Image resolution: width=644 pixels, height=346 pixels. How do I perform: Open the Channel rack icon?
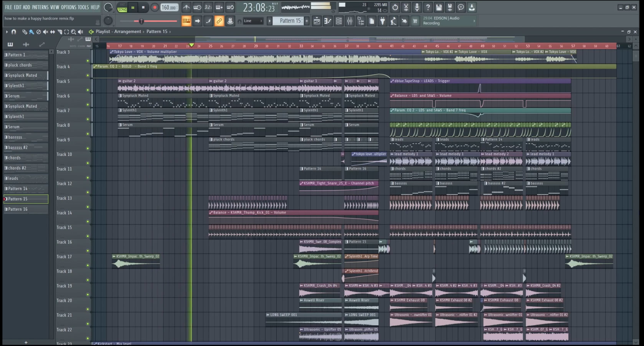point(339,21)
